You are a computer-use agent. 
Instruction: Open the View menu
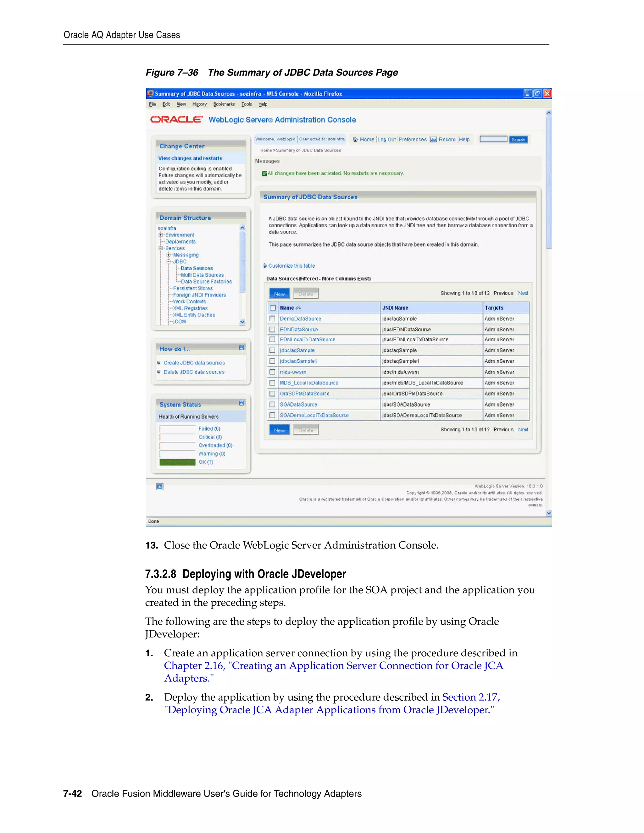[x=181, y=104]
